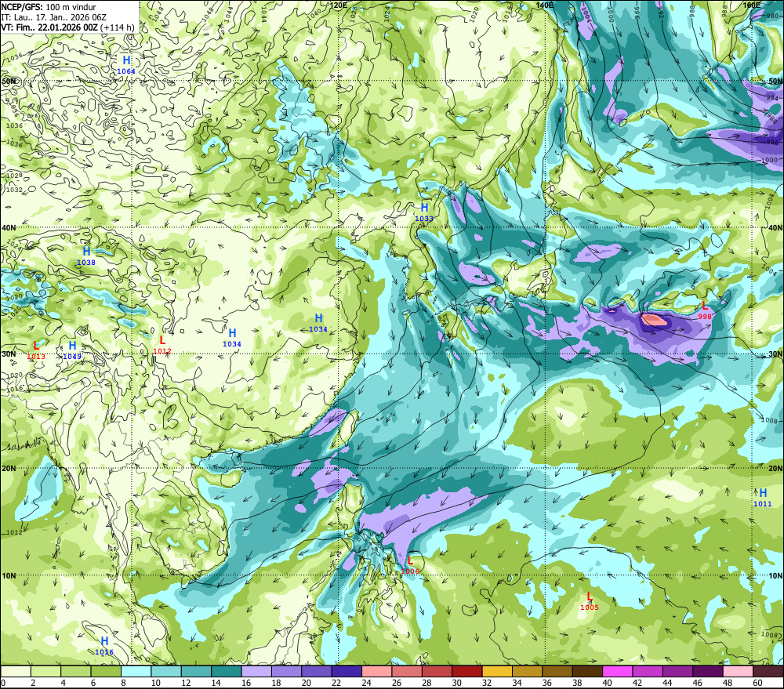
Task: Click the dark purple legend swatch above 46
Action: point(708,671)
